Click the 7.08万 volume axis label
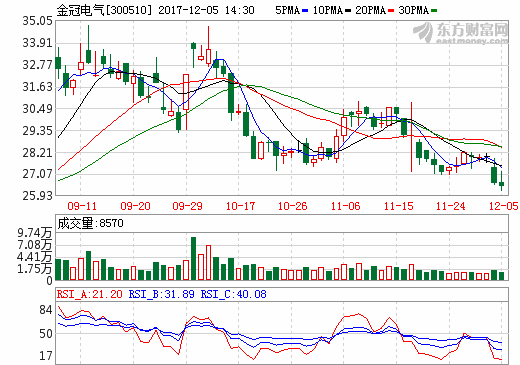The image size is (520, 365). point(35,245)
